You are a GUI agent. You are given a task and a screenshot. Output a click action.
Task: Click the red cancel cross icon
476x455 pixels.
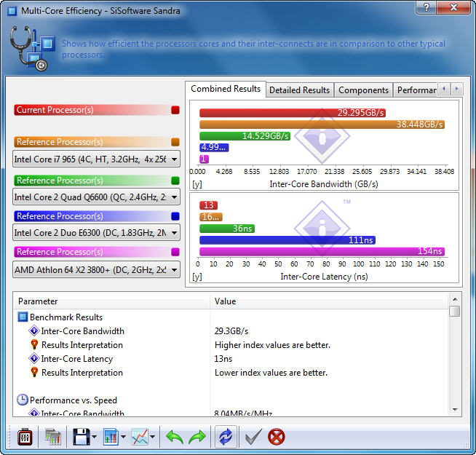[277, 437]
